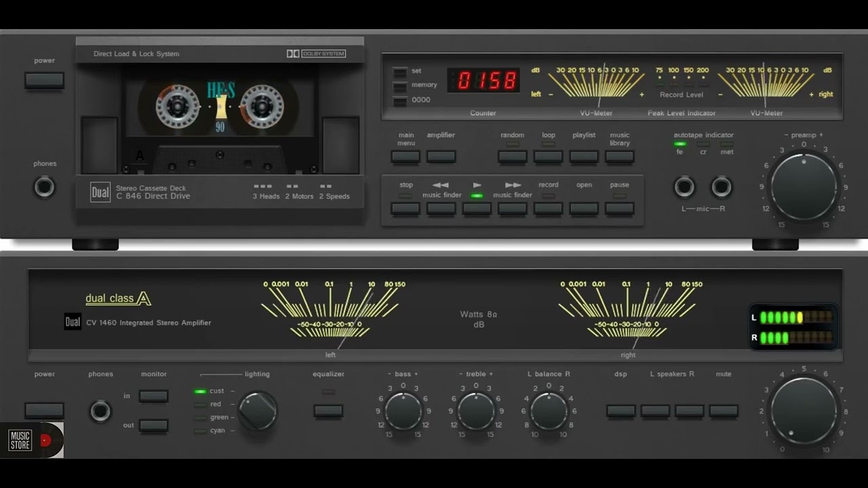868x488 pixels.
Task: Turn the lighting selector knob
Action: [258, 411]
